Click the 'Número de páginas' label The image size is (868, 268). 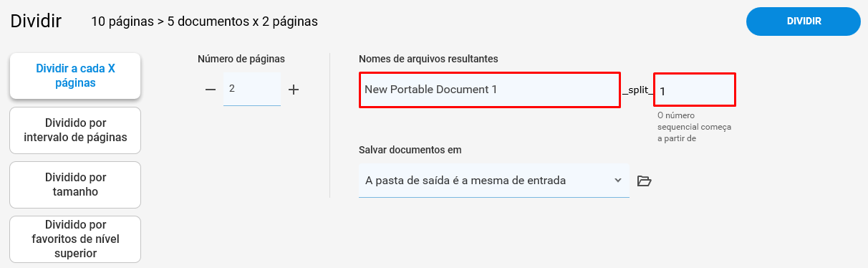241,59
